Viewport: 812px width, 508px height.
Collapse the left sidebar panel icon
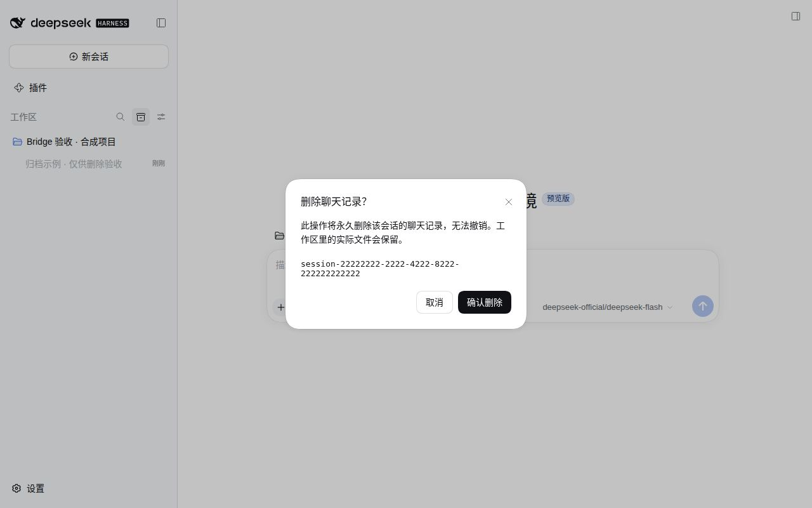tap(161, 23)
